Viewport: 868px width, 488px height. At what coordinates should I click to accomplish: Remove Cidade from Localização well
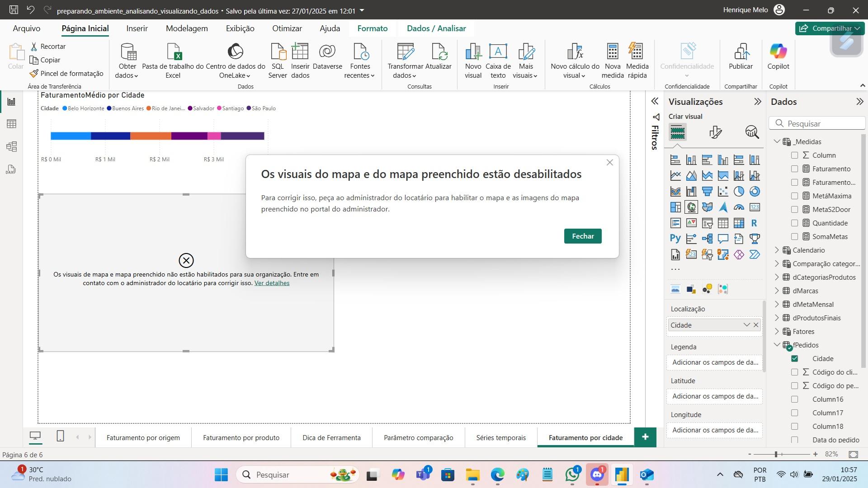[x=755, y=325]
